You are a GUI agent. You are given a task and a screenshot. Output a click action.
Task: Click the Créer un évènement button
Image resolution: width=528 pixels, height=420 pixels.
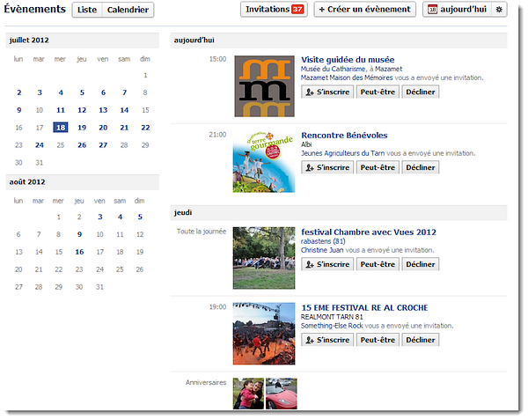pos(364,10)
